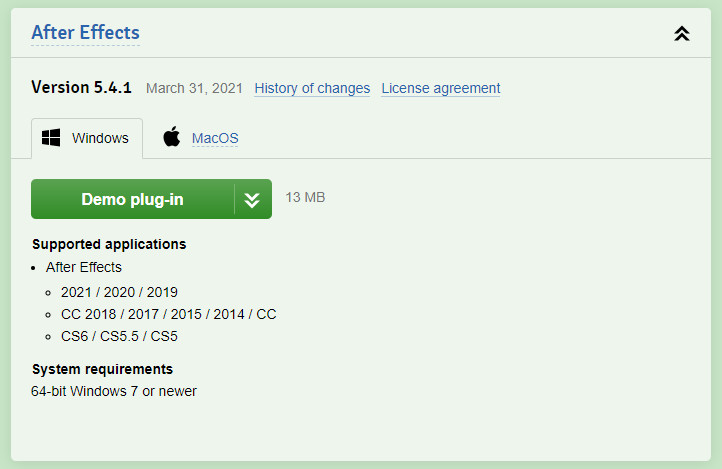Click the Version 5.4.1 heading
Screen dimensions: 722x469
point(82,87)
